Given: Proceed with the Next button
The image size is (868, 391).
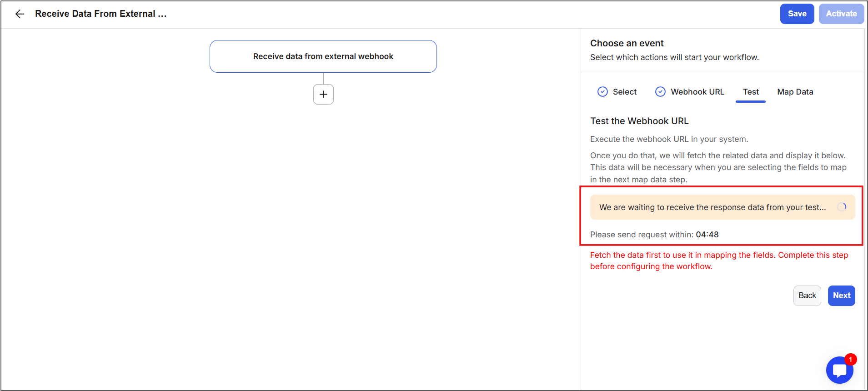Looking at the screenshot, I should 841,296.
